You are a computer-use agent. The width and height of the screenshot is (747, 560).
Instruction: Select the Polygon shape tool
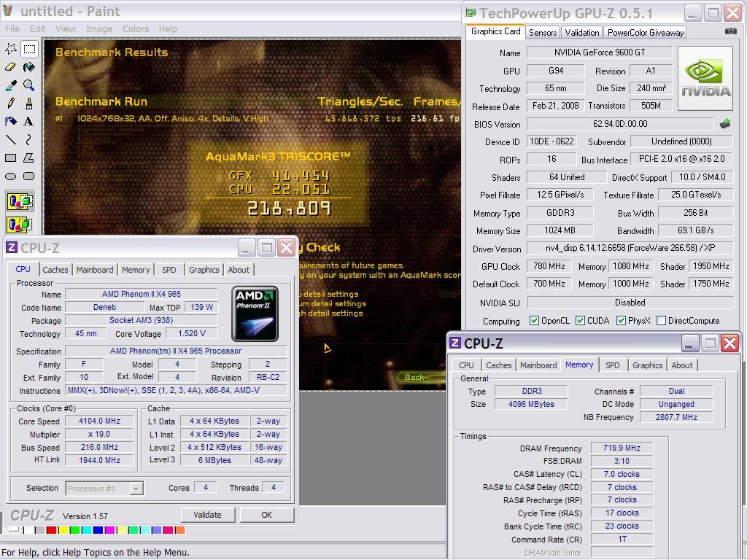(29, 157)
